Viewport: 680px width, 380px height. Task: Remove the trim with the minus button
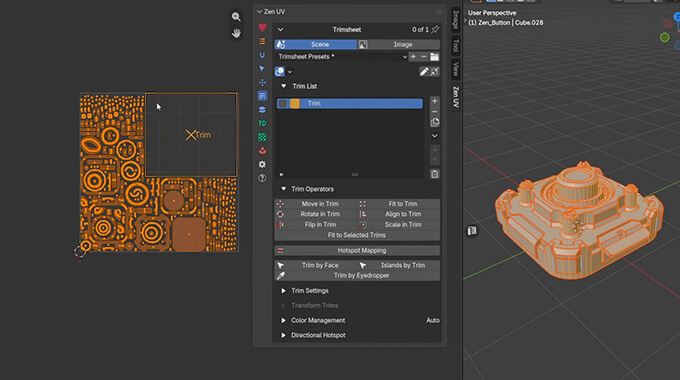435,111
